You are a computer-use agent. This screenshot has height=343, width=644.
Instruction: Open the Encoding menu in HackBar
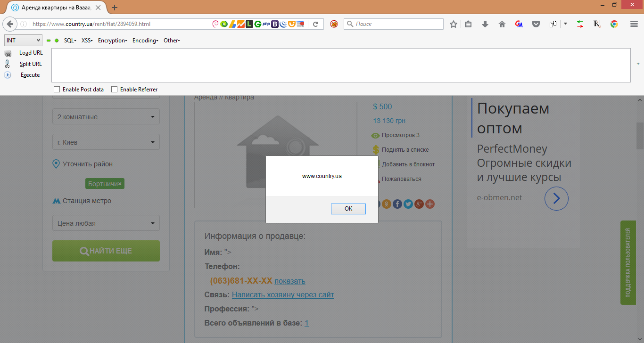(x=145, y=41)
